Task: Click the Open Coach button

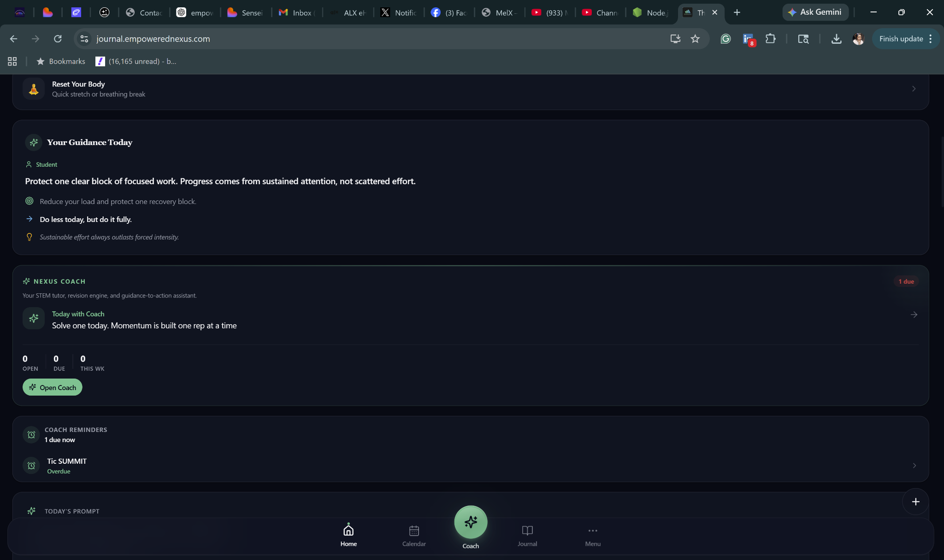Action: click(x=53, y=387)
